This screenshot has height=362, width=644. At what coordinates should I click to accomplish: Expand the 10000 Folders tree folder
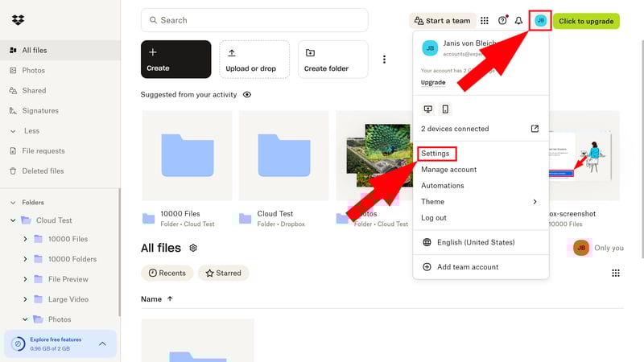tap(25, 259)
